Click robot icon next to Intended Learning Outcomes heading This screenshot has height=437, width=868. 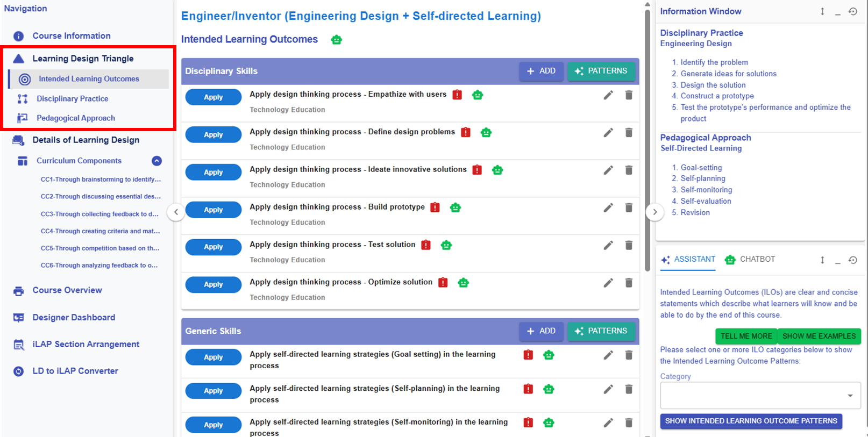(337, 40)
